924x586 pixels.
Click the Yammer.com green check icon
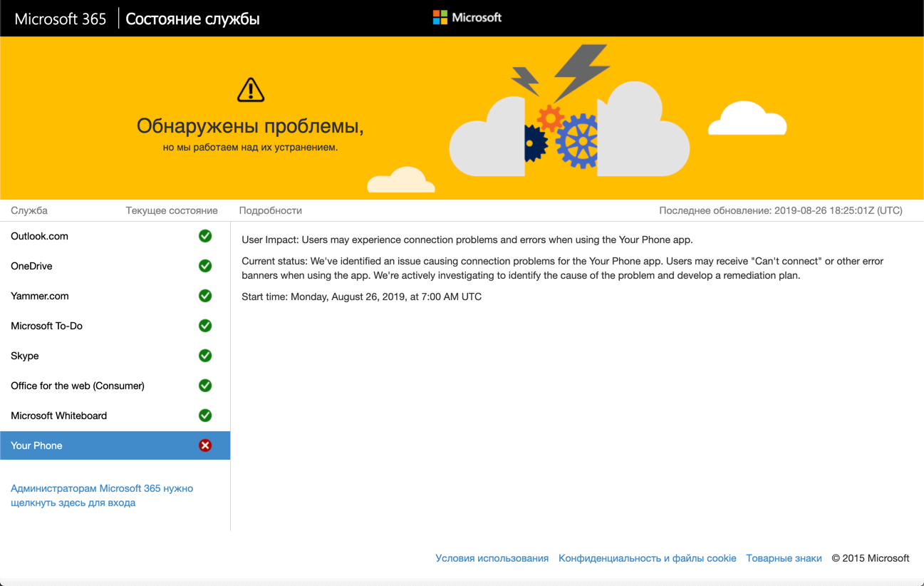click(204, 296)
